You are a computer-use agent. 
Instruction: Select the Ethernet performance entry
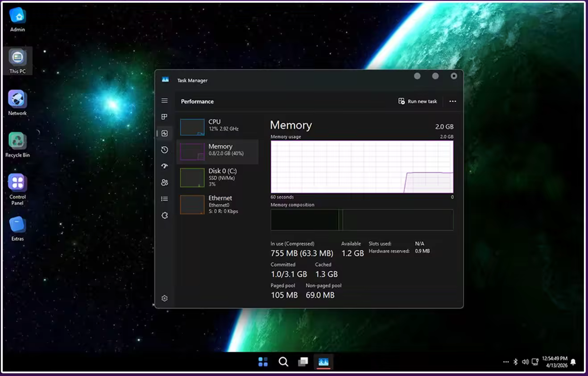(x=217, y=205)
